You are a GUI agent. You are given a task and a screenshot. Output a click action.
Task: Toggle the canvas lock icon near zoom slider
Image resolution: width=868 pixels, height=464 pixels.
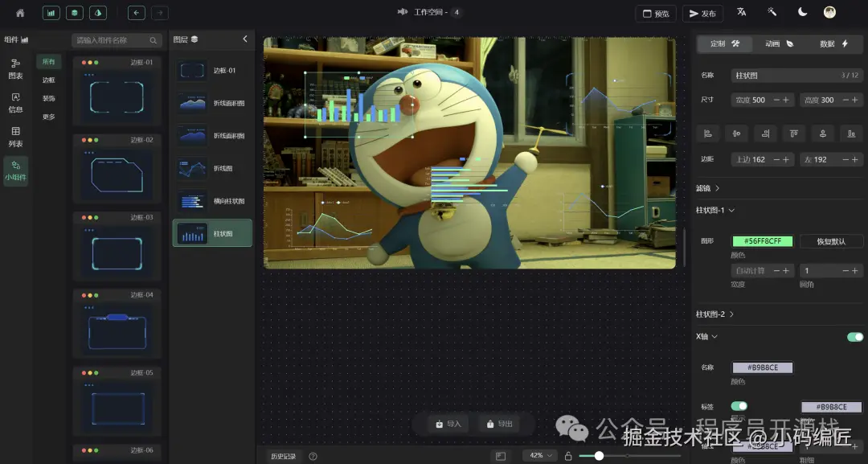[x=568, y=456]
